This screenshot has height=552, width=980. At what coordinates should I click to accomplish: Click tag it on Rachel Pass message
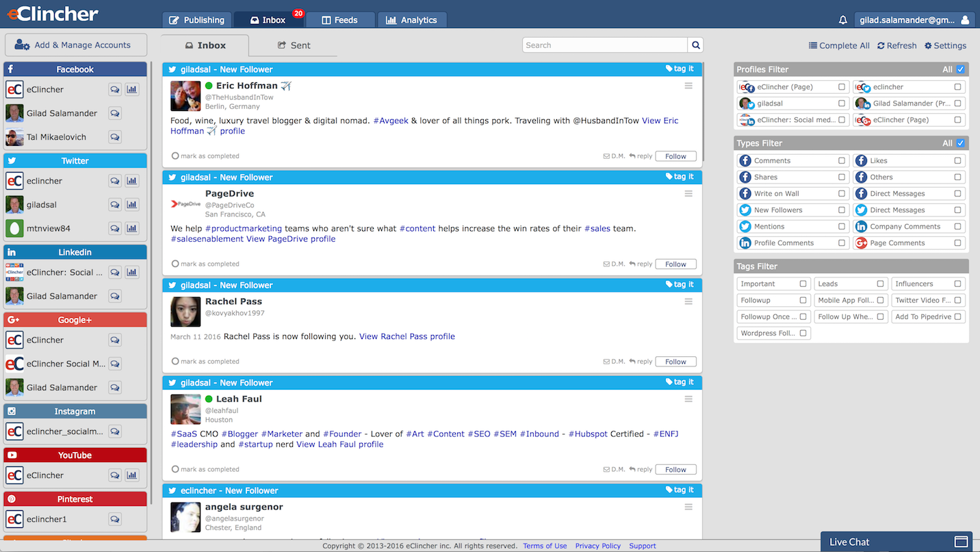pyautogui.click(x=680, y=285)
